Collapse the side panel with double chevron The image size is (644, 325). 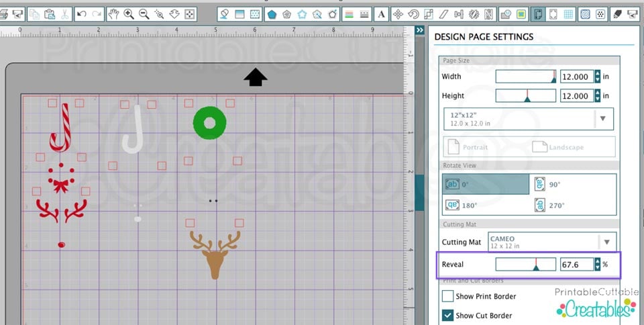click(419, 30)
